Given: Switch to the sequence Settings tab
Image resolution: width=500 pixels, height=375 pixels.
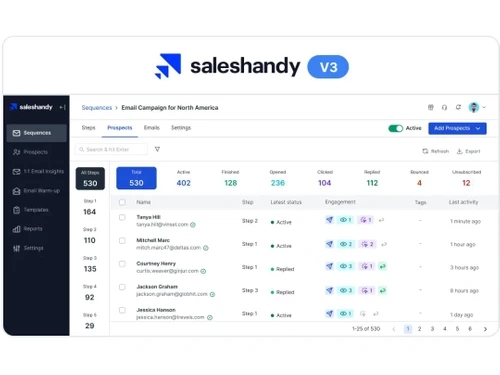Looking at the screenshot, I should pos(181,128).
